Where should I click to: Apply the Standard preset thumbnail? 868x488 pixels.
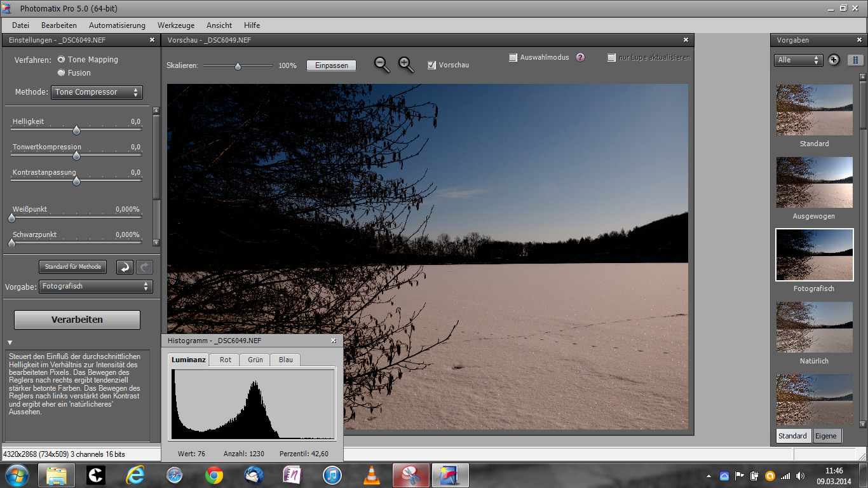click(815, 110)
